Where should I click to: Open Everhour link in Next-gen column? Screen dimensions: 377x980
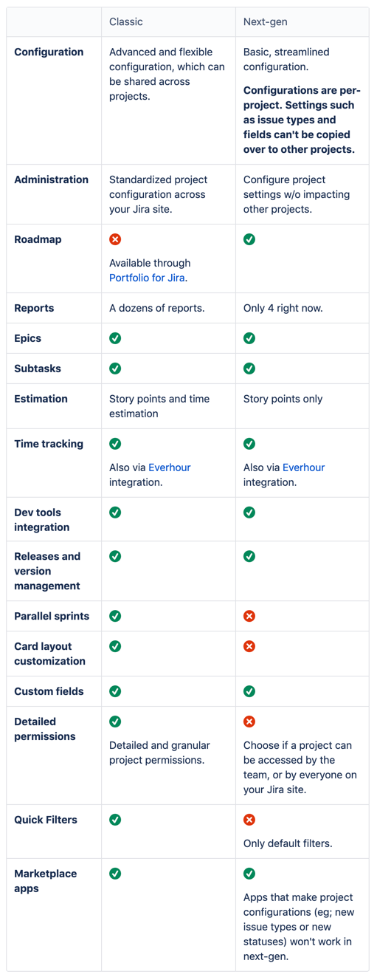(x=303, y=467)
